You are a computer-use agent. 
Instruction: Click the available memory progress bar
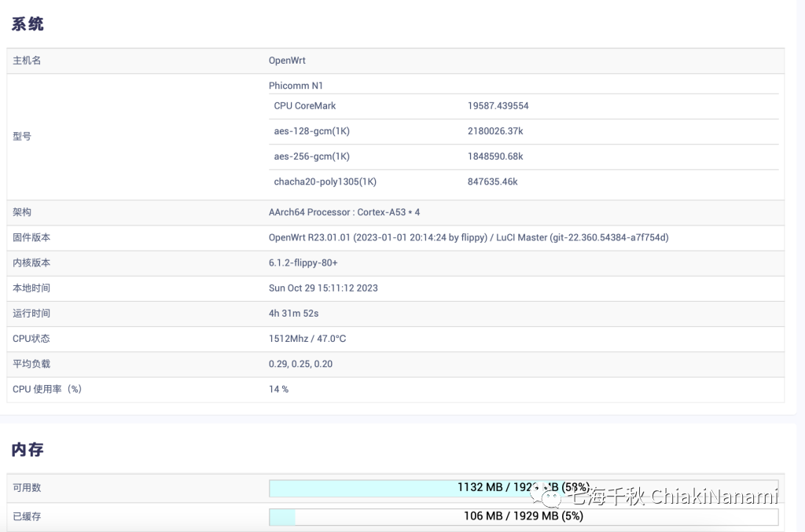coord(523,488)
